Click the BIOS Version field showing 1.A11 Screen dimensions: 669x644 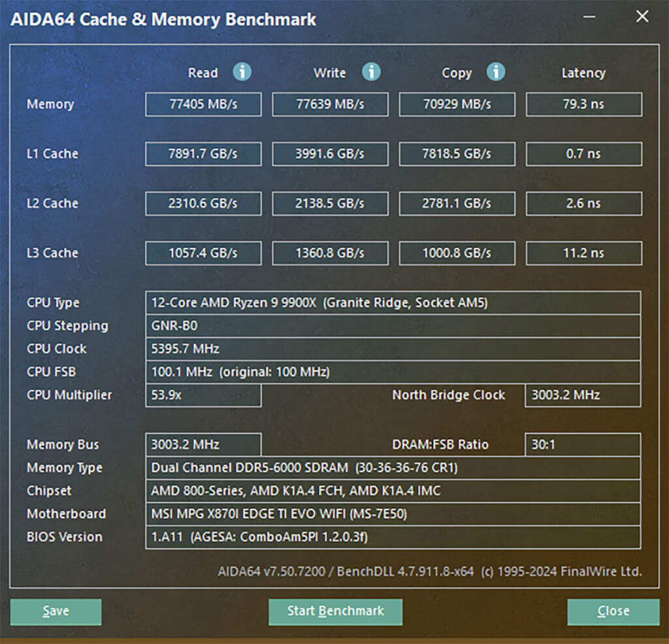coord(392,536)
